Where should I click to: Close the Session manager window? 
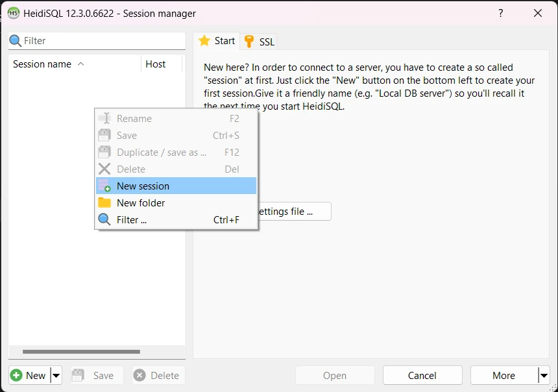tap(538, 13)
